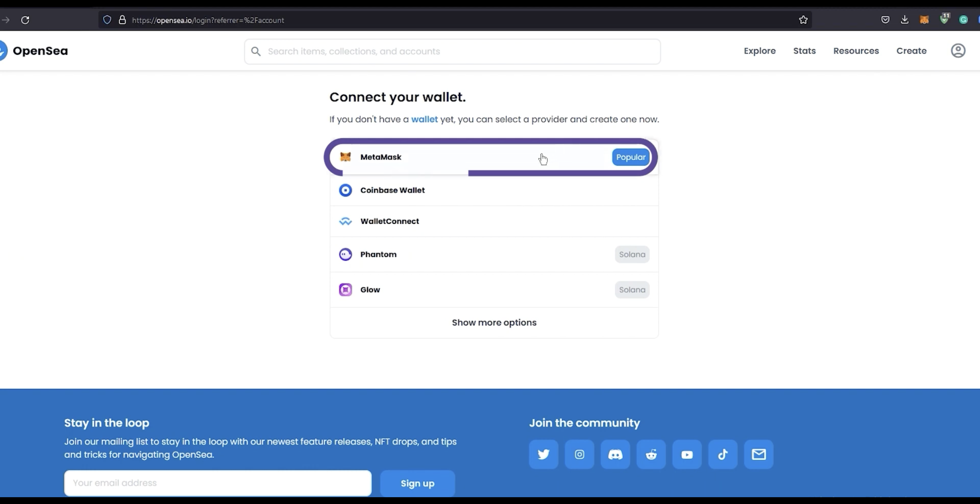
Task: Select the Coinbase Wallet option
Action: [x=494, y=190]
